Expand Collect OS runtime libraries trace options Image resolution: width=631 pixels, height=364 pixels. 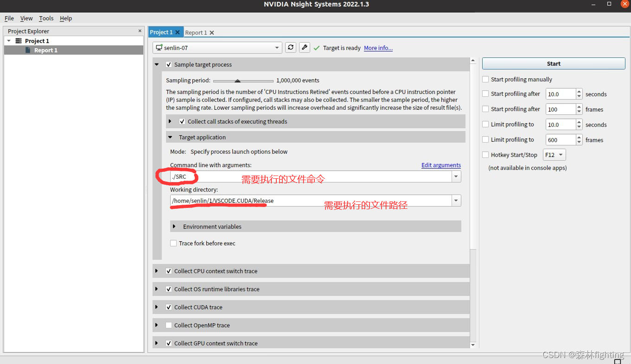point(157,289)
